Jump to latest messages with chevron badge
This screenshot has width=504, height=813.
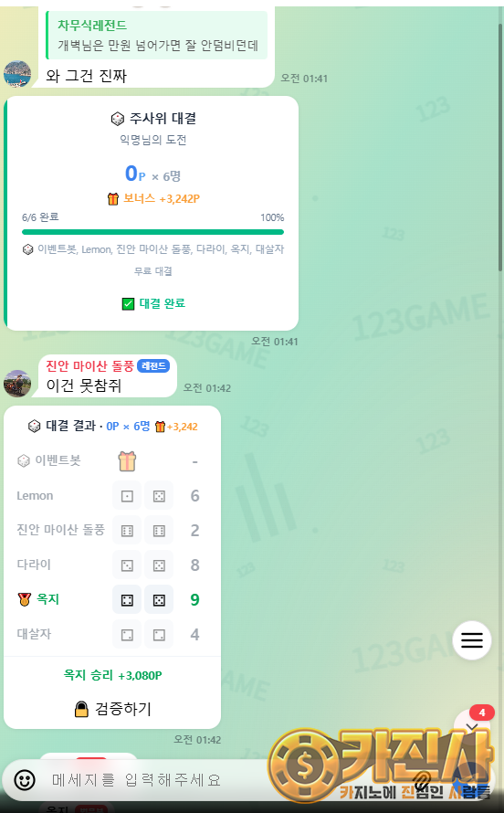point(472,726)
